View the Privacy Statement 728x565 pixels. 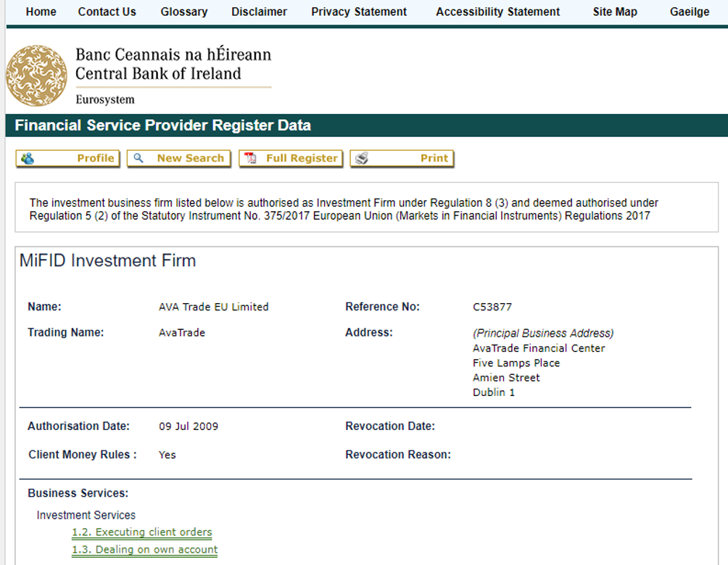(358, 12)
